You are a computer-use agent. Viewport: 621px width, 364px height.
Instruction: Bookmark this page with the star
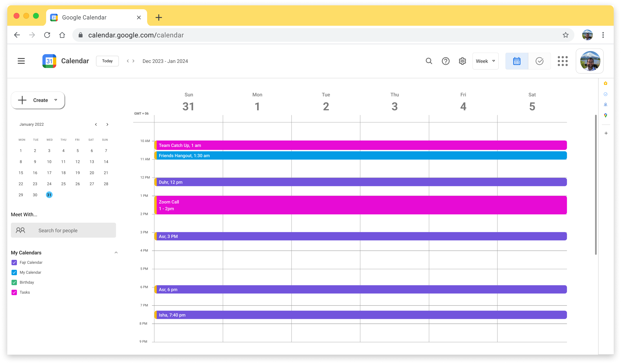(565, 35)
